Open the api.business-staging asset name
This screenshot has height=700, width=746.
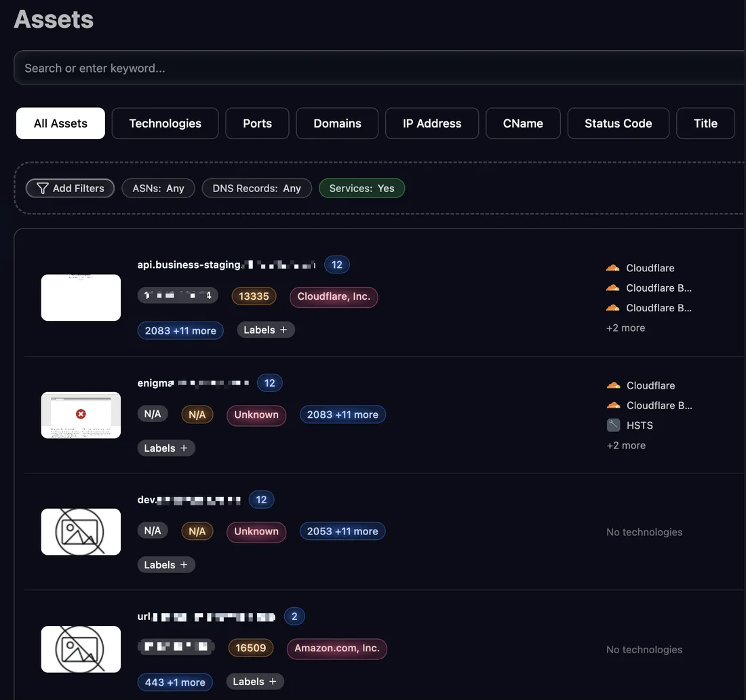tap(227, 265)
